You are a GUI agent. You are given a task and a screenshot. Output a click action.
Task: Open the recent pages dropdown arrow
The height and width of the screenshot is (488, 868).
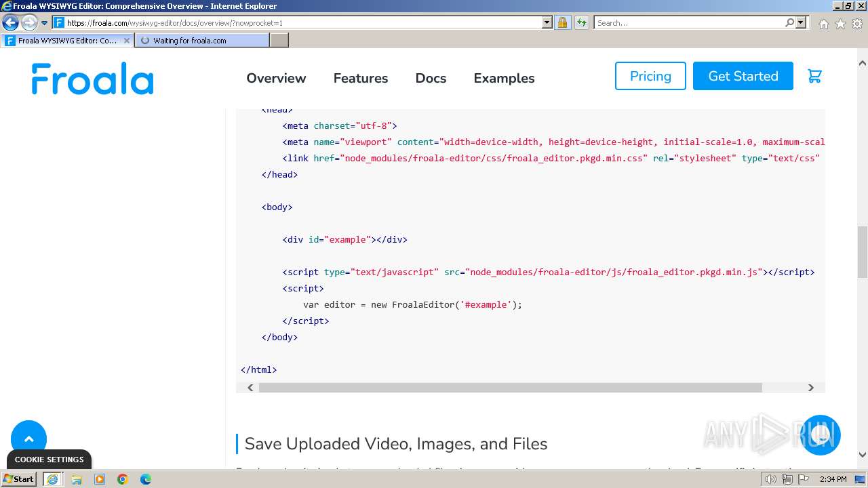(x=45, y=23)
